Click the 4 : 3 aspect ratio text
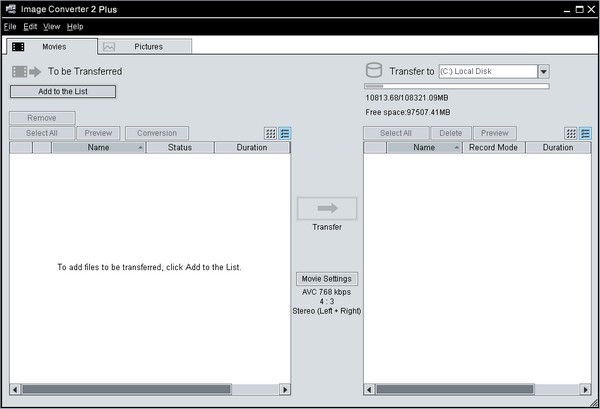This screenshot has height=409, width=600. coord(327,301)
